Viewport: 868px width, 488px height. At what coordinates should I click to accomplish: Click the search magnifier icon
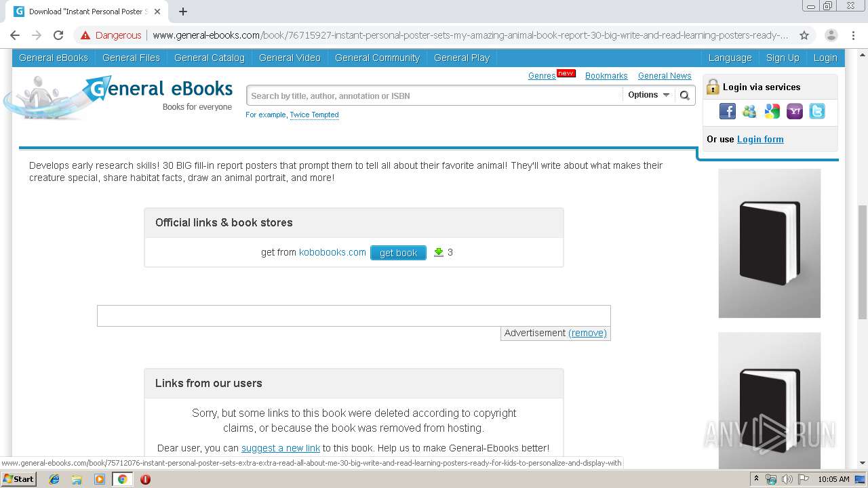click(685, 96)
